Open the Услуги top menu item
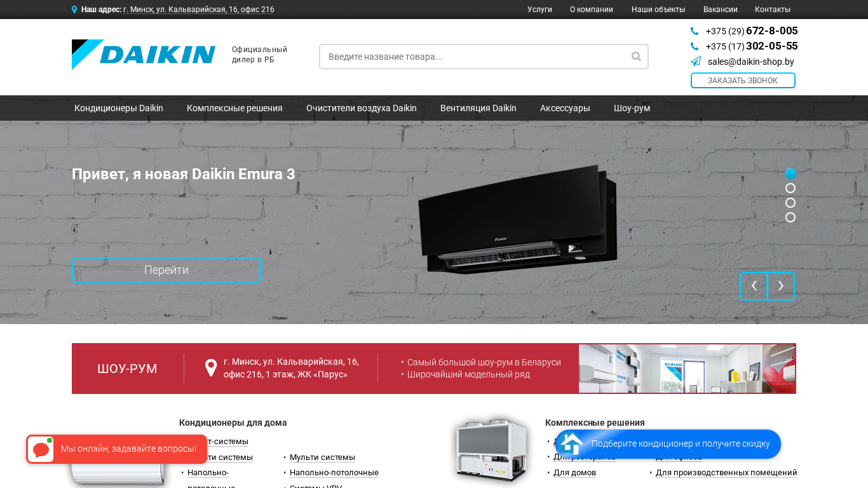 point(539,10)
